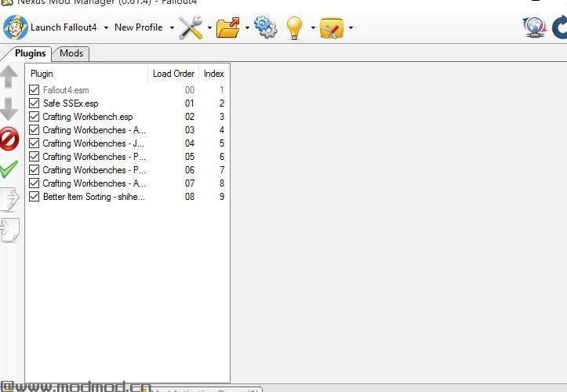
Task: Click the wrench and screwdriver tools icon
Action: point(191,27)
